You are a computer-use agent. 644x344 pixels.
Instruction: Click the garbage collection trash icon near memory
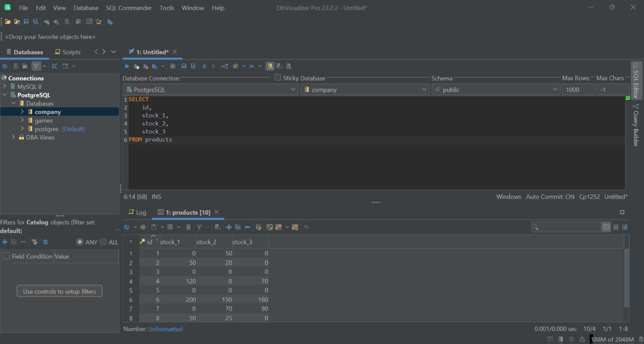641,339
